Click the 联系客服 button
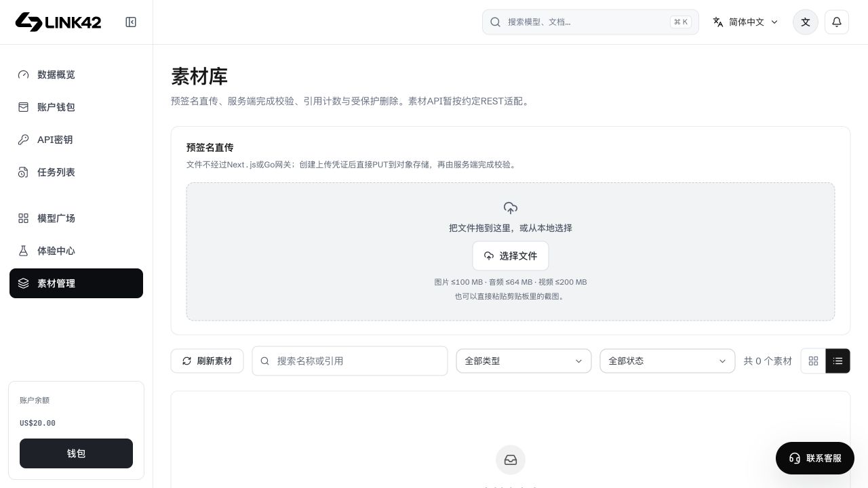 pos(815,458)
